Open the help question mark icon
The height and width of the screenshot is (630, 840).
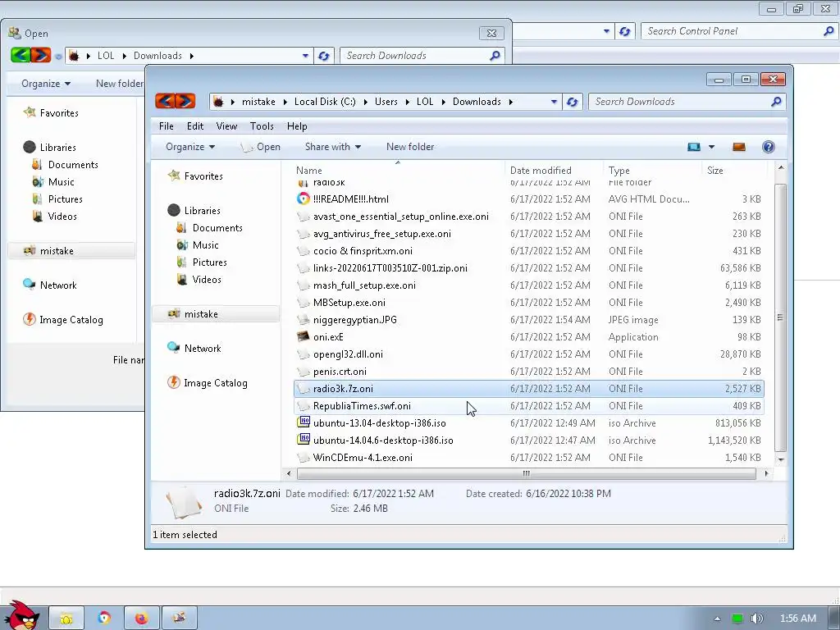coord(768,147)
